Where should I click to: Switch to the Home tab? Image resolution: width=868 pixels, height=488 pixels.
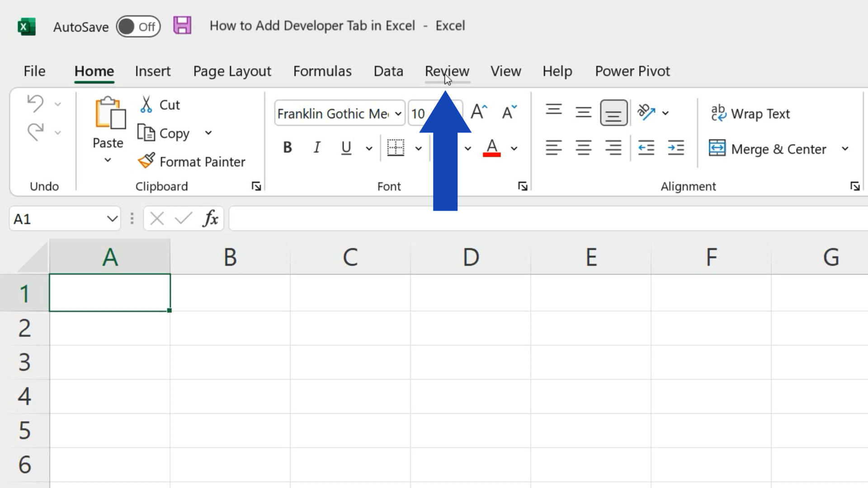pos(94,71)
